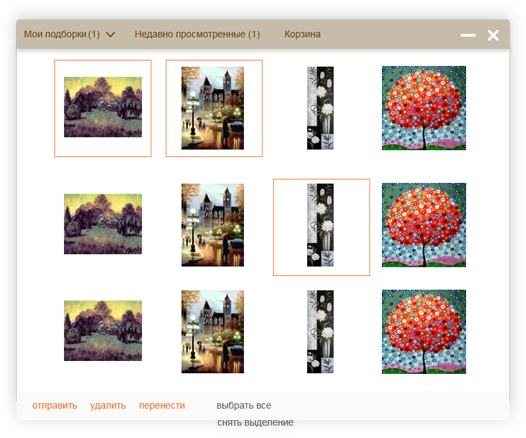The width and height of the screenshot is (526, 438).
Task: Minimize the collections panel with dash icon
Action: [x=468, y=35]
